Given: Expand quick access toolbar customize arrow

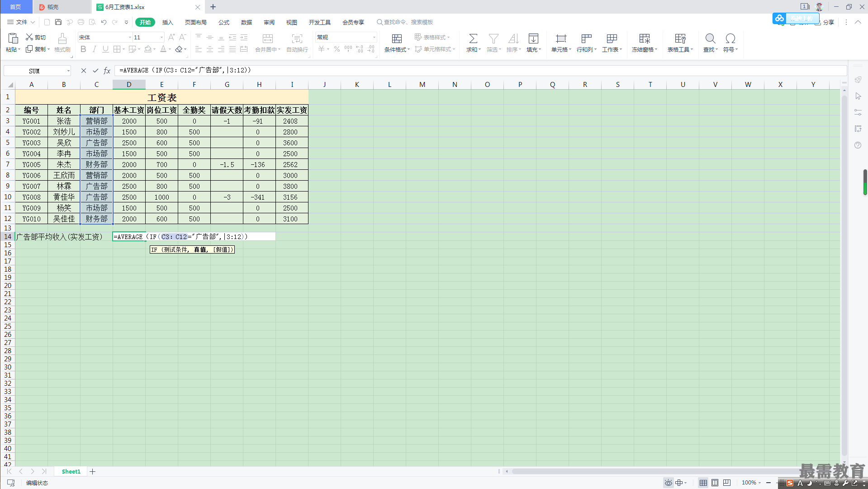Looking at the screenshot, I should [x=126, y=22].
